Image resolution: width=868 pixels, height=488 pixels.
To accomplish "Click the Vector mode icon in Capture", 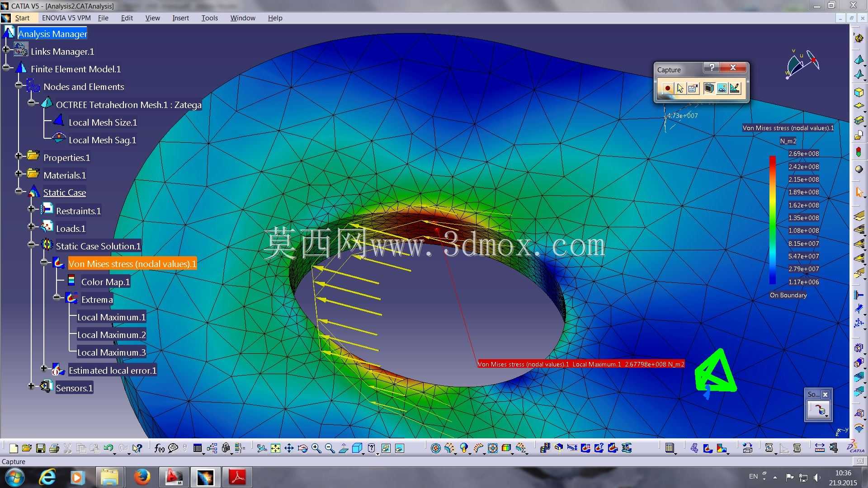I will pos(735,88).
